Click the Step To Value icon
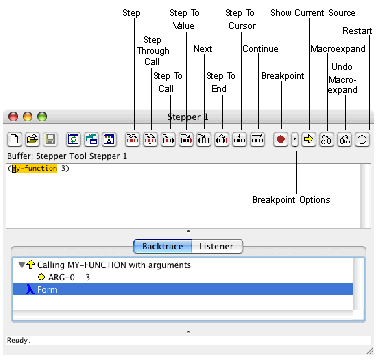 pos(186,139)
